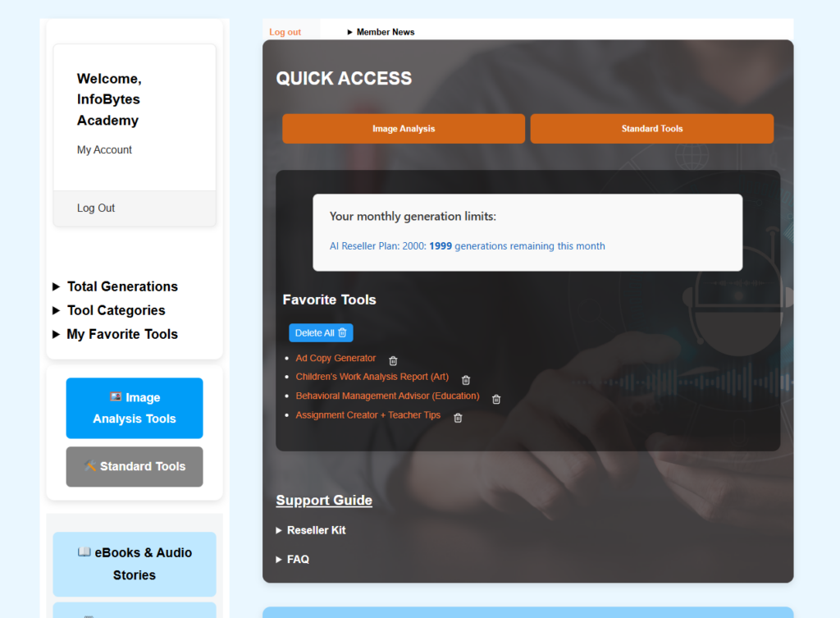Select the Log out tab at the top

point(285,31)
